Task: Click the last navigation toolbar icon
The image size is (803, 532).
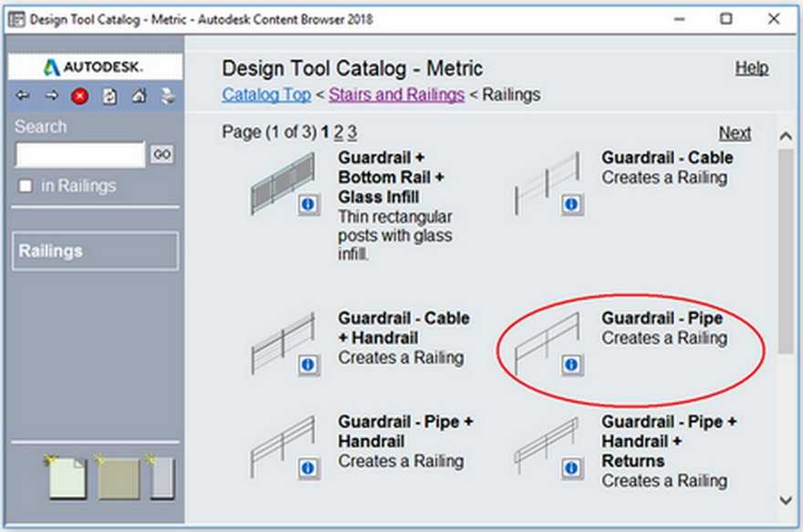Action: tap(168, 96)
